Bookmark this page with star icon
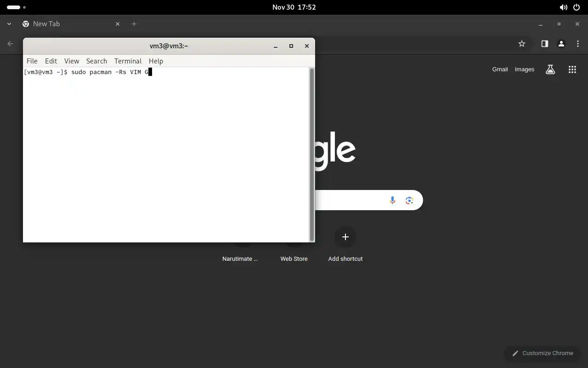This screenshot has width=588, height=368. tap(521, 44)
